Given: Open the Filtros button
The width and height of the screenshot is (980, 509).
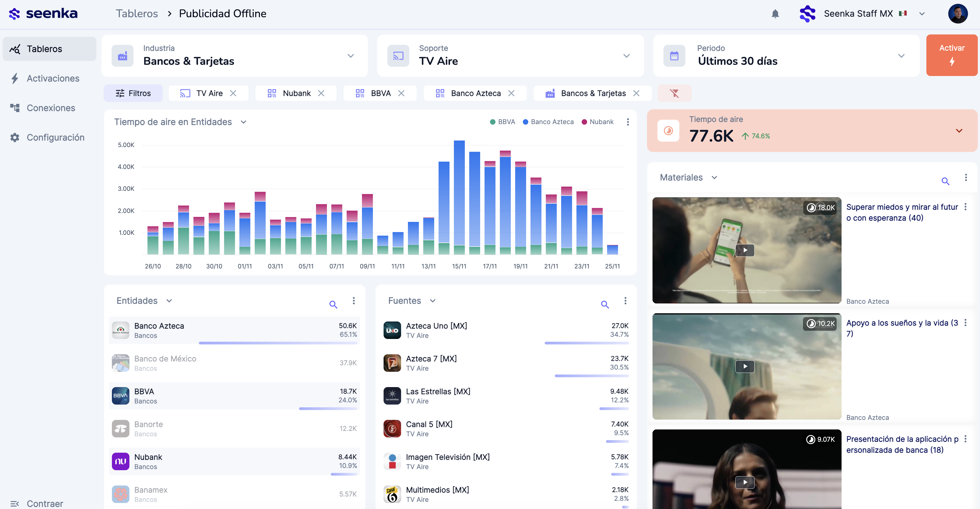Looking at the screenshot, I should coord(133,93).
